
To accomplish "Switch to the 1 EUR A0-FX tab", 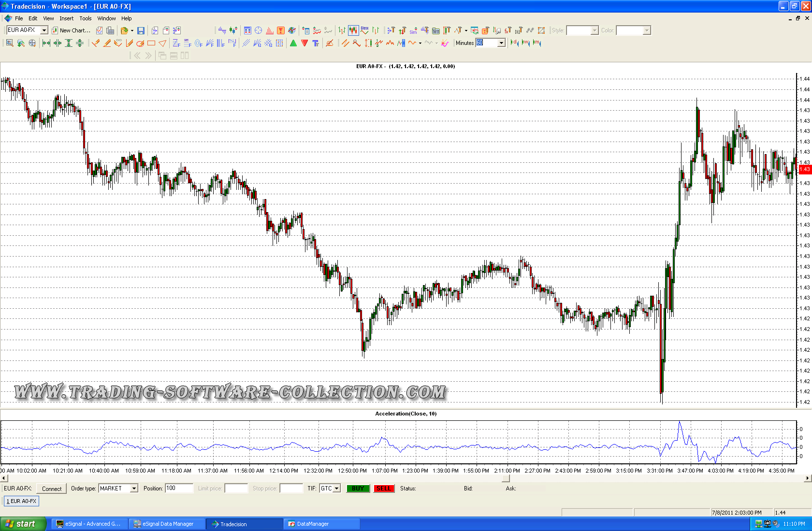I will click(x=22, y=501).
